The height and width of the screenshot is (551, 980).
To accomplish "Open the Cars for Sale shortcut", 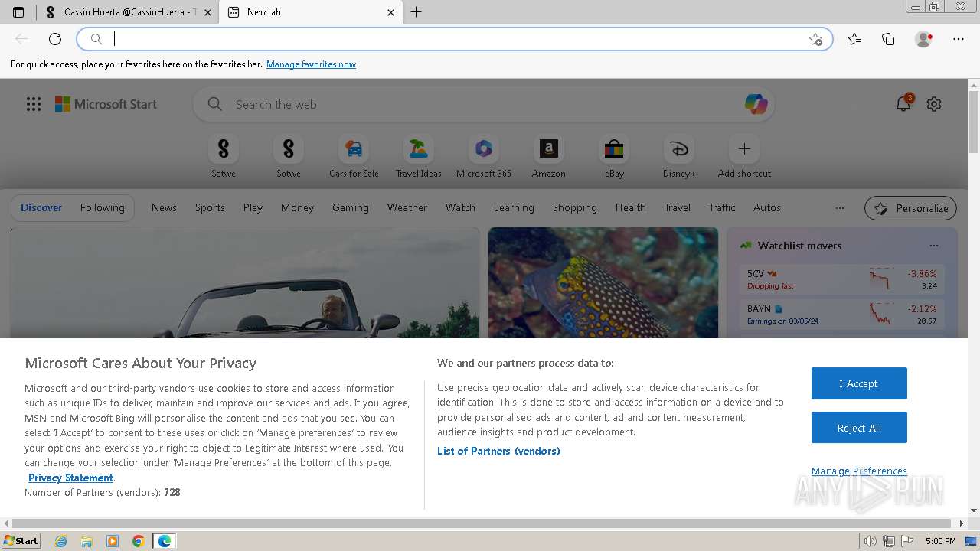I will pyautogui.click(x=354, y=156).
